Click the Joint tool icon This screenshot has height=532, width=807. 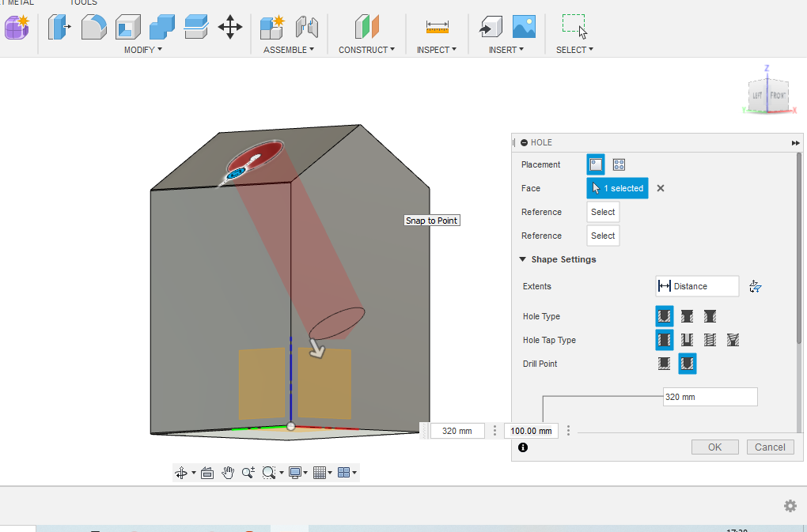point(307,27)
